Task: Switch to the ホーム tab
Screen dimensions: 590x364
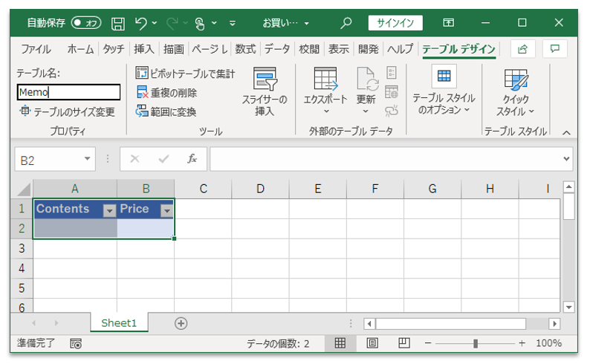Action: coord(80,49)
